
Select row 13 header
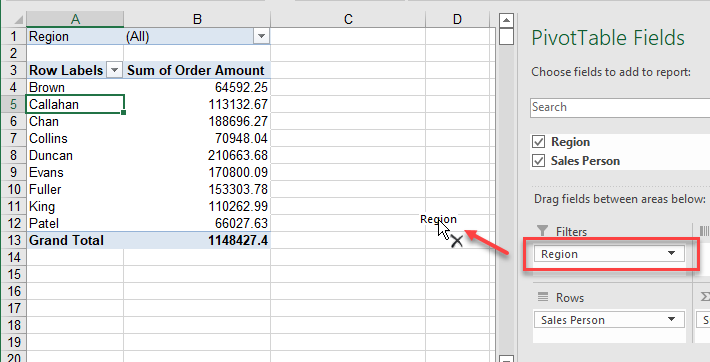coord(14,240)
